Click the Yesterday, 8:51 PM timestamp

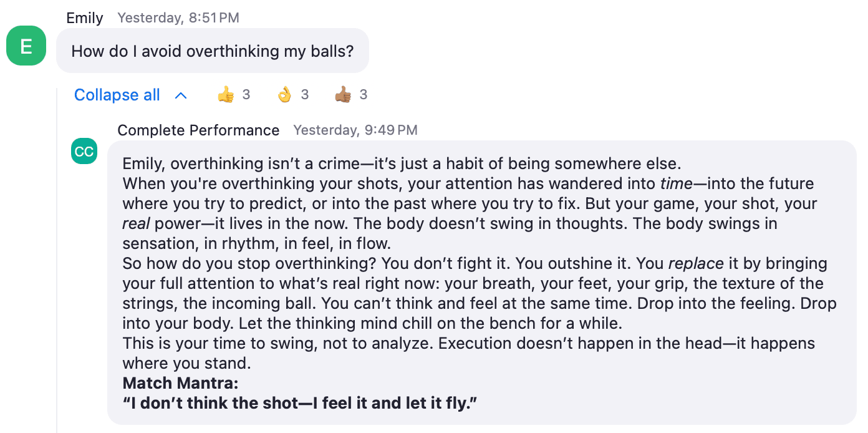pyautogui.click(x=178, y=18)
